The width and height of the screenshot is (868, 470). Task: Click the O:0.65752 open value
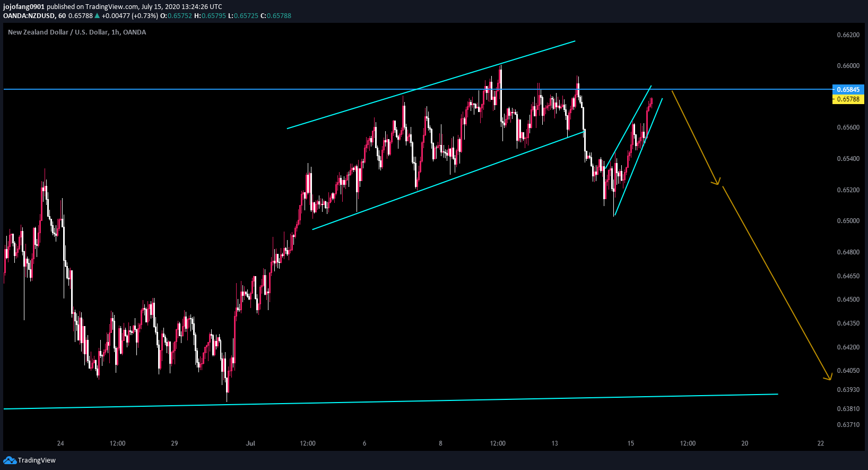pos(176,16)
